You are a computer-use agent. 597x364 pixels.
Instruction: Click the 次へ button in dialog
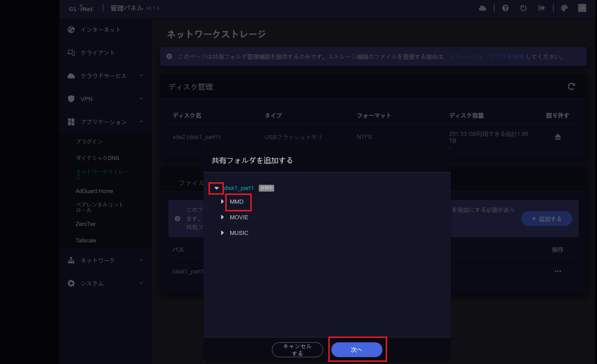coord(357,349)
